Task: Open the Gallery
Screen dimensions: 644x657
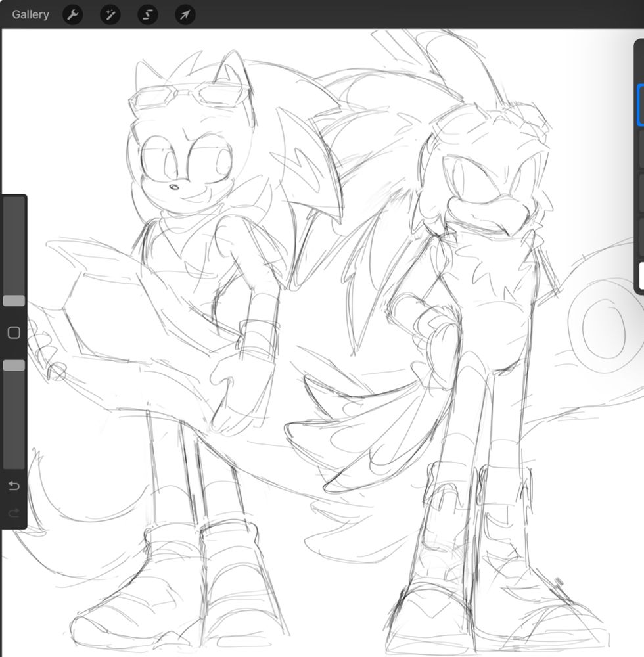Action: tap(30, 14)
